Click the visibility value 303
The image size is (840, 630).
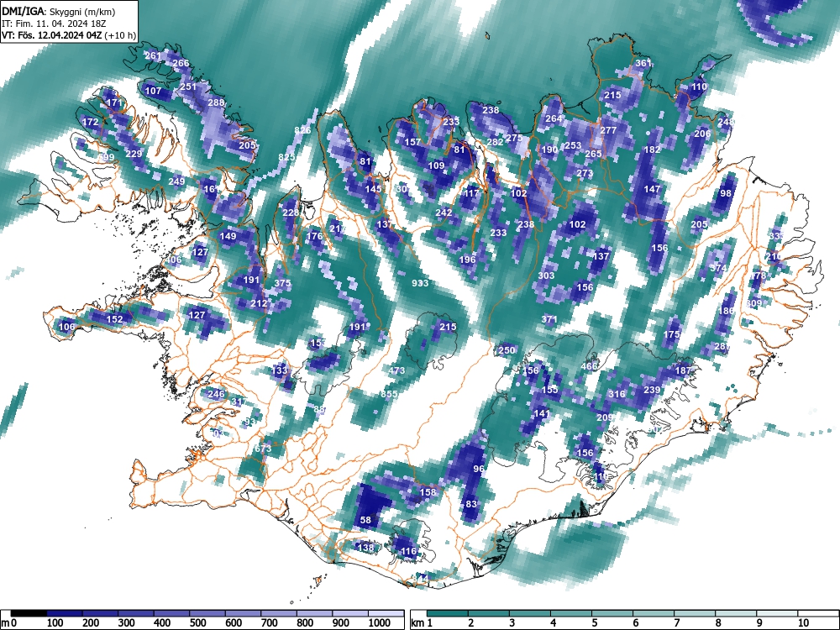(546, 276)
